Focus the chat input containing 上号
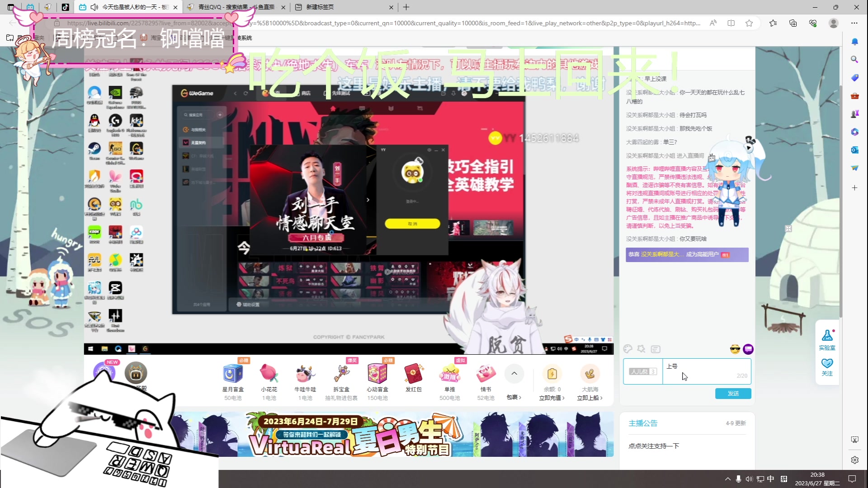This screenshot has width=868, height=488. pyautogui.click(x=706, y=371)
